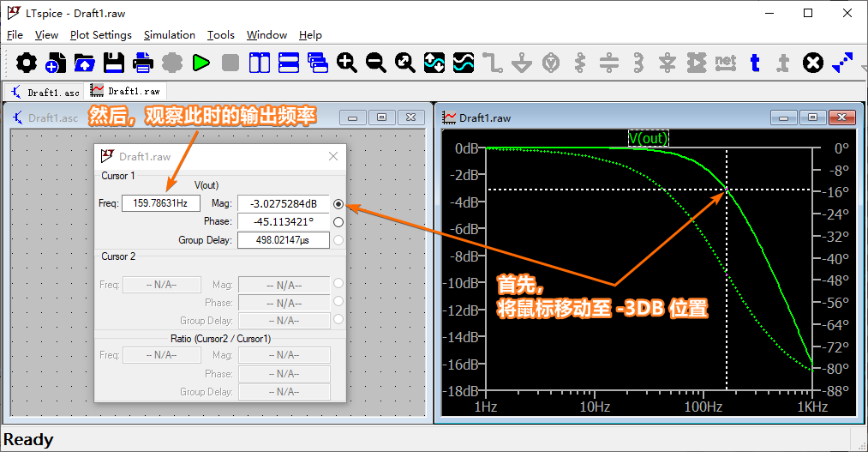Viewport: 868px width, 452px height.
Task: Click Cursor 1 Phase field -45.113421°
Action: pyautogui.click(x=284, y=221)
